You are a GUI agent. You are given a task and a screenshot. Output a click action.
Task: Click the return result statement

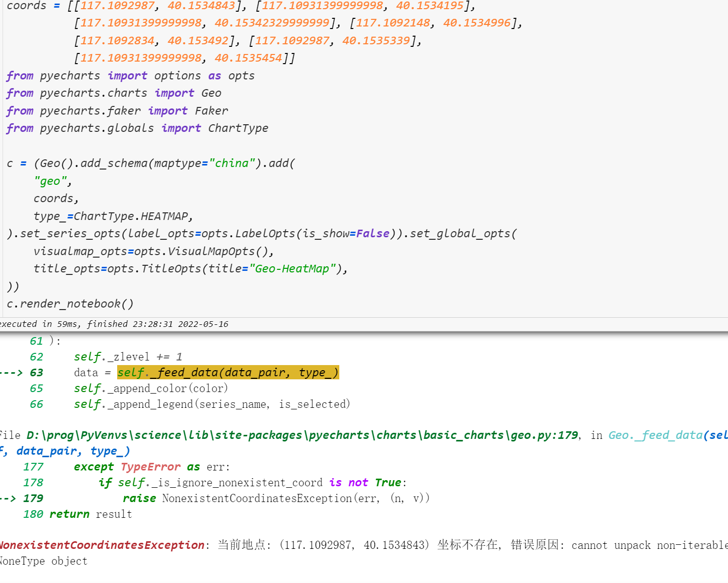91,514
